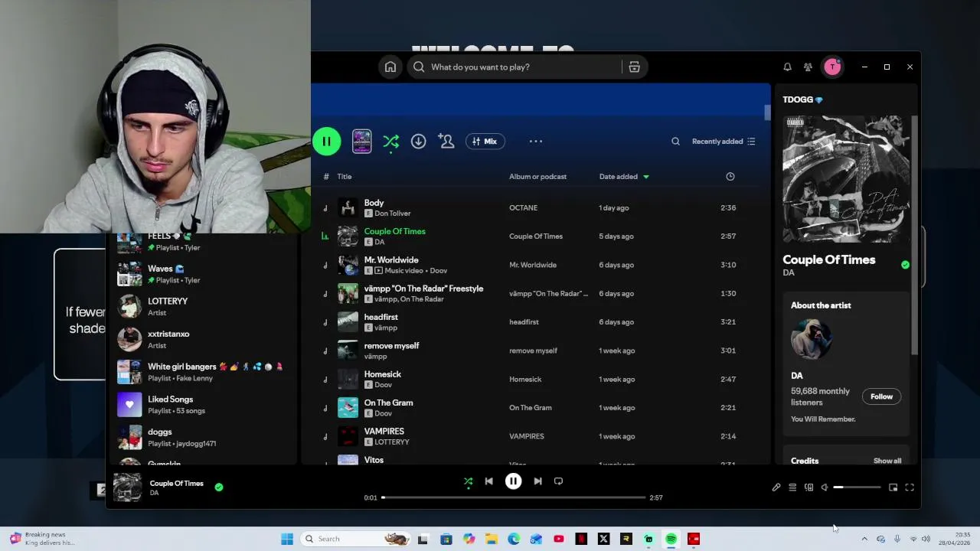Invite collaborators to the playlist

446,142
